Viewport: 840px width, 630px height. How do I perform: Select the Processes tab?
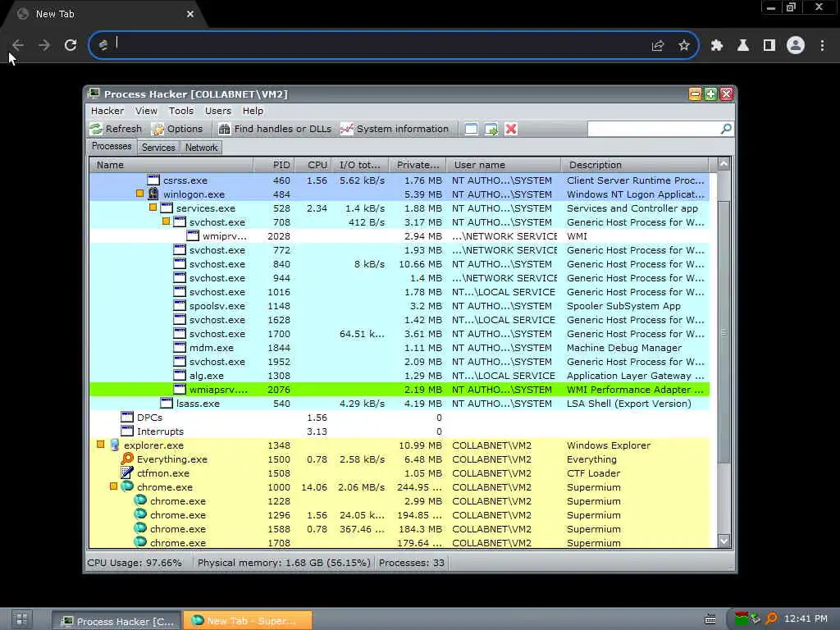[112, 146]
